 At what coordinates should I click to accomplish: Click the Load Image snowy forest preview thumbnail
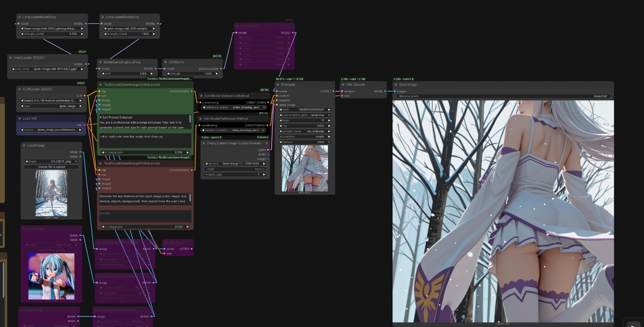tap(51, 193)
